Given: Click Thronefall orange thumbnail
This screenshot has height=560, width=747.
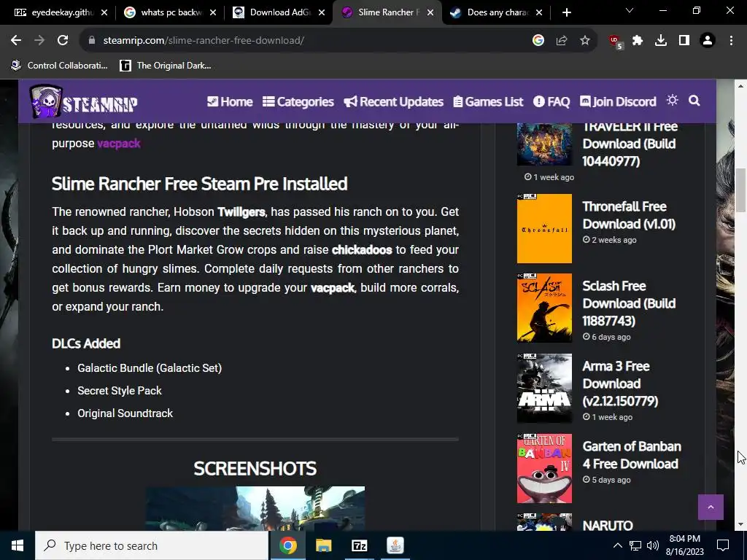Looking at the screenshot, I should (544, 228).
